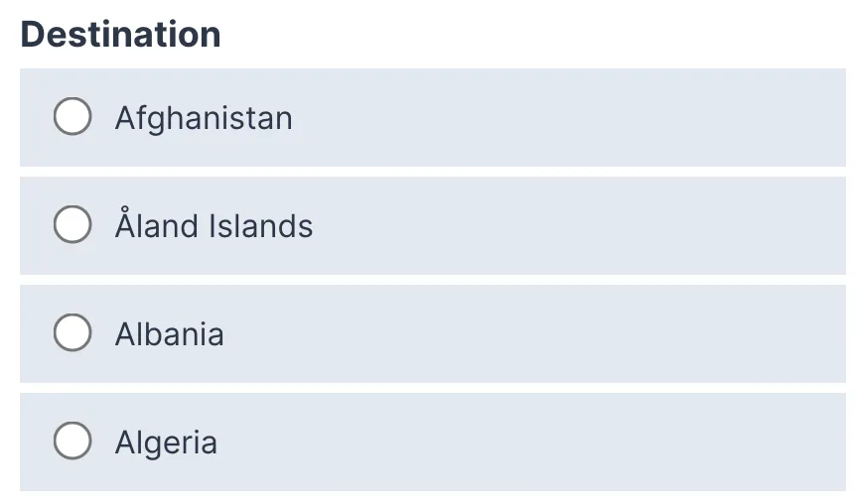This screenshot has height=504, width=856.
Task: Click left padding before Åland Islands radio circle
Action: 36,226
